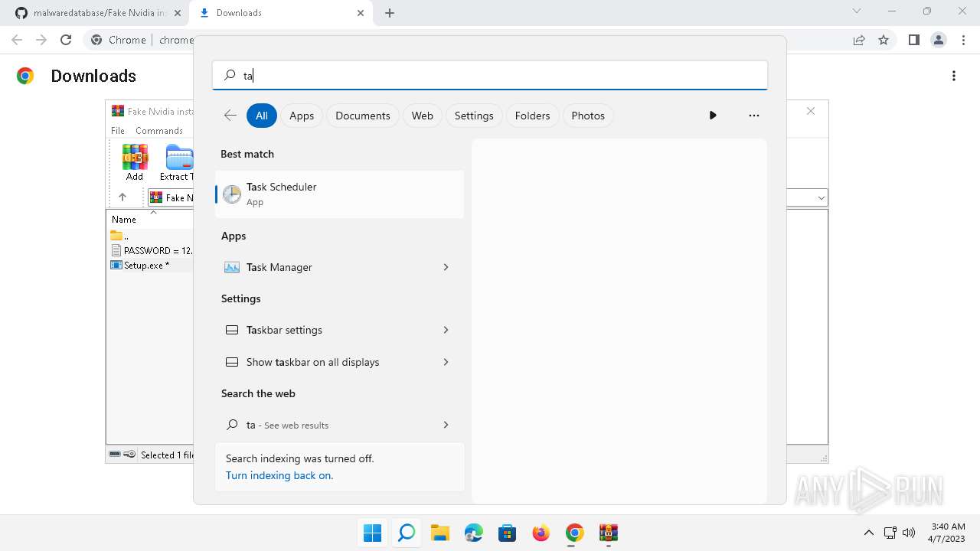This screenshot has width=980, height=551.
Task: Open the parent folder entry in WinRAR
Action: click(x=119, y=236)
